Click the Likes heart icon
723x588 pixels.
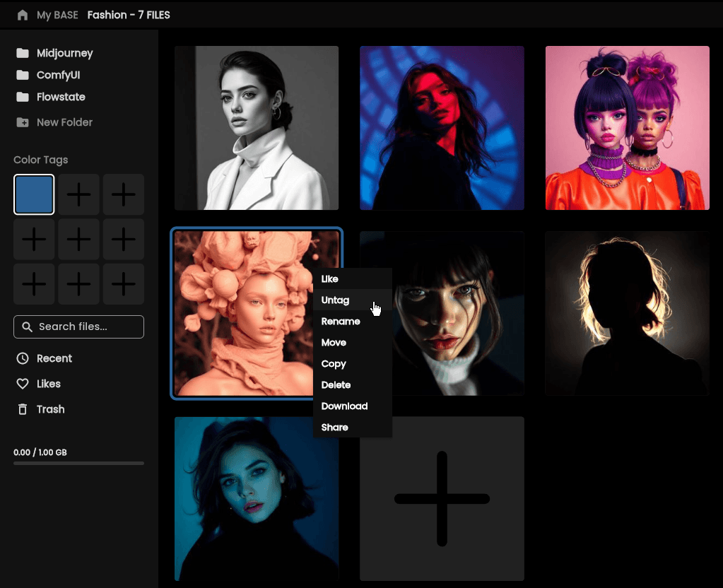(x=23, y=384)
